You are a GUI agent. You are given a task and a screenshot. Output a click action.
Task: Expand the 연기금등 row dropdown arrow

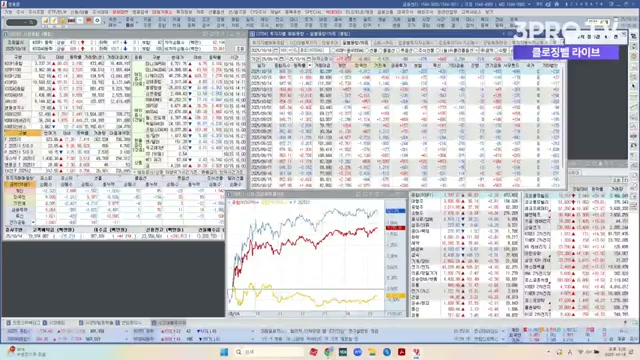point(33,222)
